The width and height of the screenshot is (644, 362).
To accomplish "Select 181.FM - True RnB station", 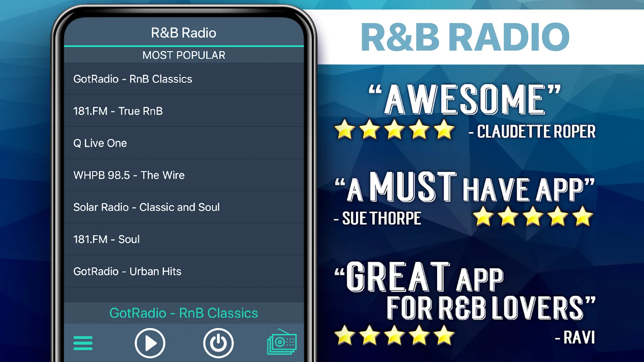I will (x=184, y=111).
